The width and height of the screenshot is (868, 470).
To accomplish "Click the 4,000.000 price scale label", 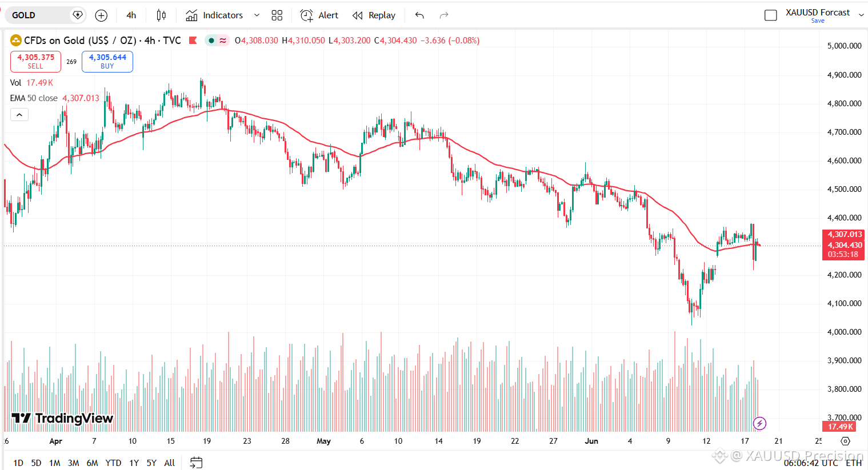I will click(845, 332).
